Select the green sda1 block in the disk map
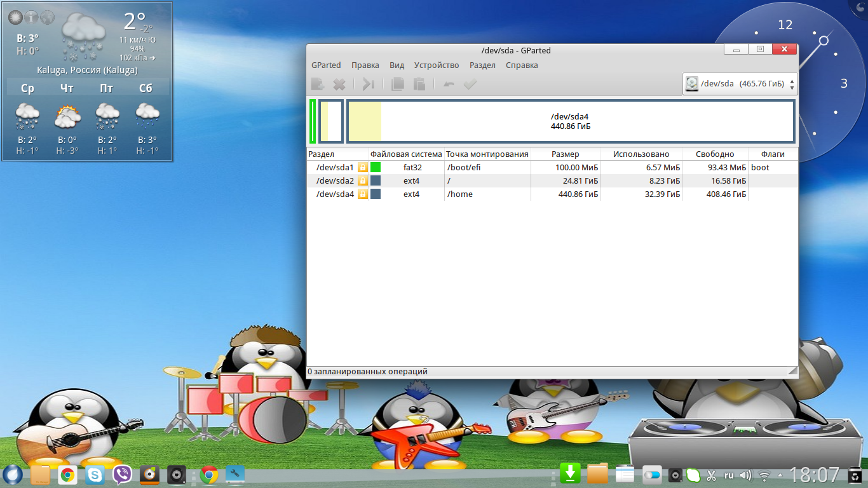Screen dimensions: 868x488 pos(313,121)
